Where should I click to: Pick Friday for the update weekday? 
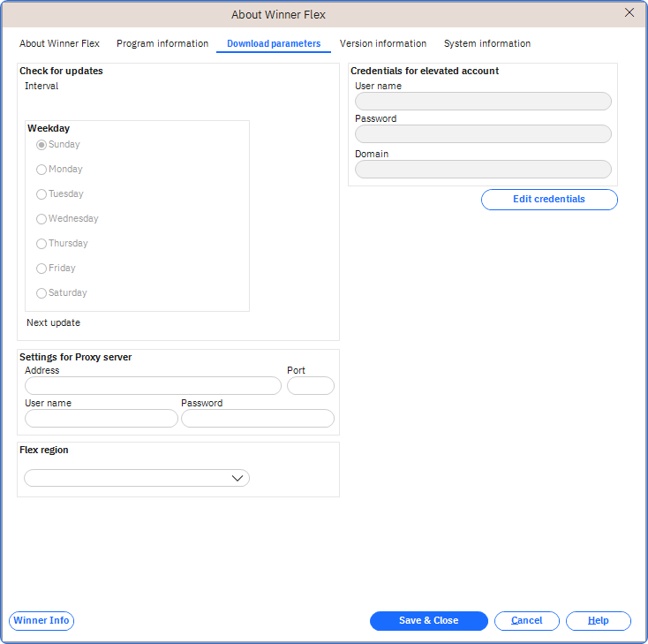pos(41,269)
